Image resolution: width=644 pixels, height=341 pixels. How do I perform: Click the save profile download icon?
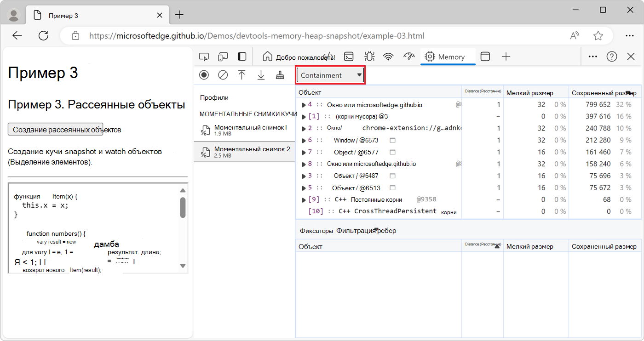coord(261,75)
